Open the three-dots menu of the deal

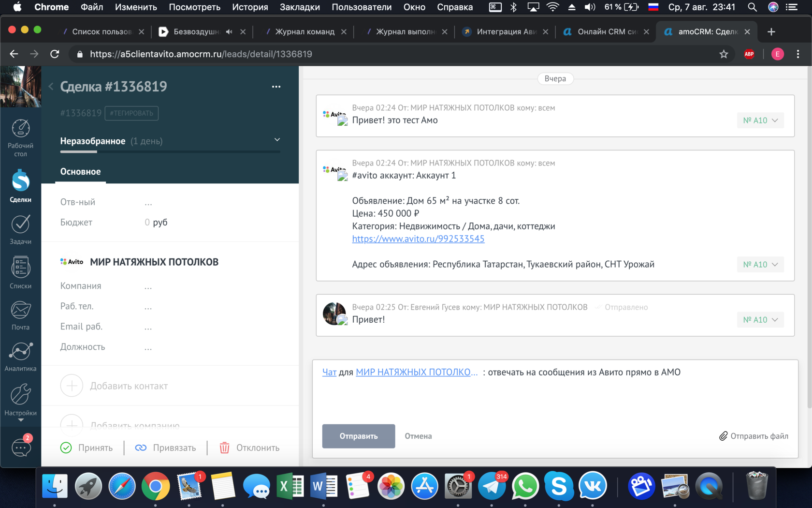point(276,87)
